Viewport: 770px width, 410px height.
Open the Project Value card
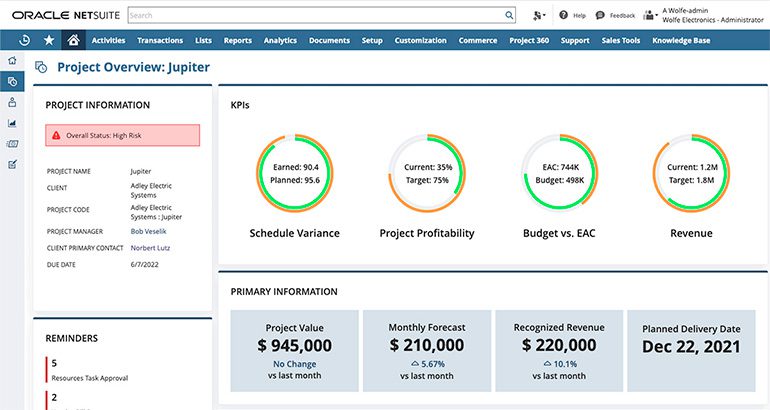(x=295, y=351)
